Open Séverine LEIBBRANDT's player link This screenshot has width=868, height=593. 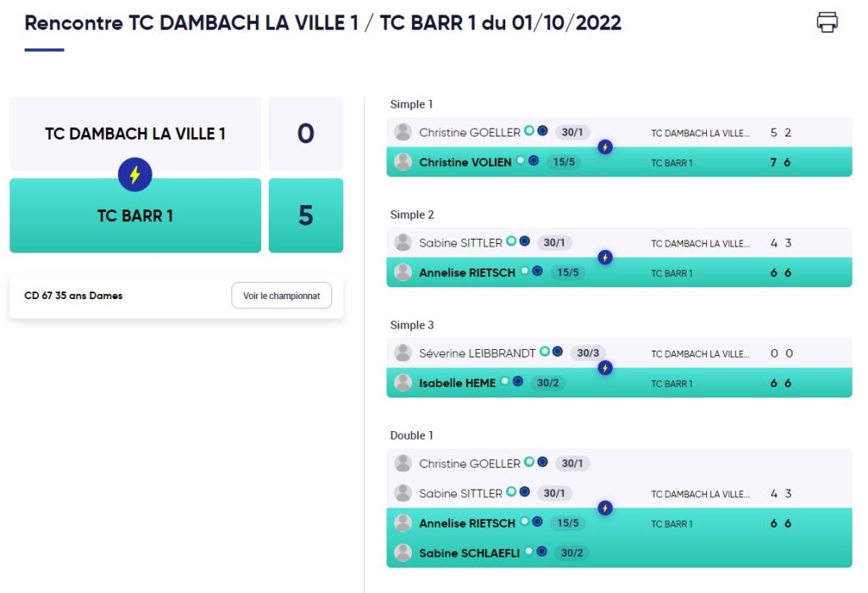click(476, 353)
